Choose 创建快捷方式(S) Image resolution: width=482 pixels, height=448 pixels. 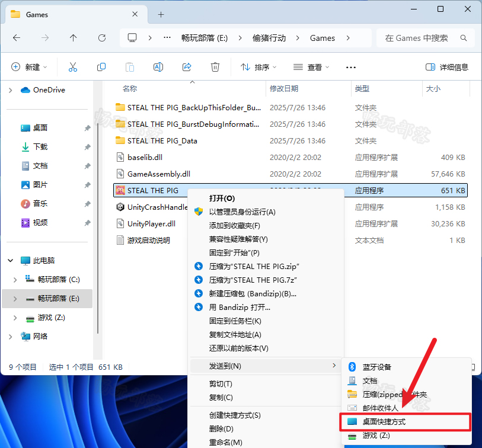pyautogui.click(x=266, y=415)
